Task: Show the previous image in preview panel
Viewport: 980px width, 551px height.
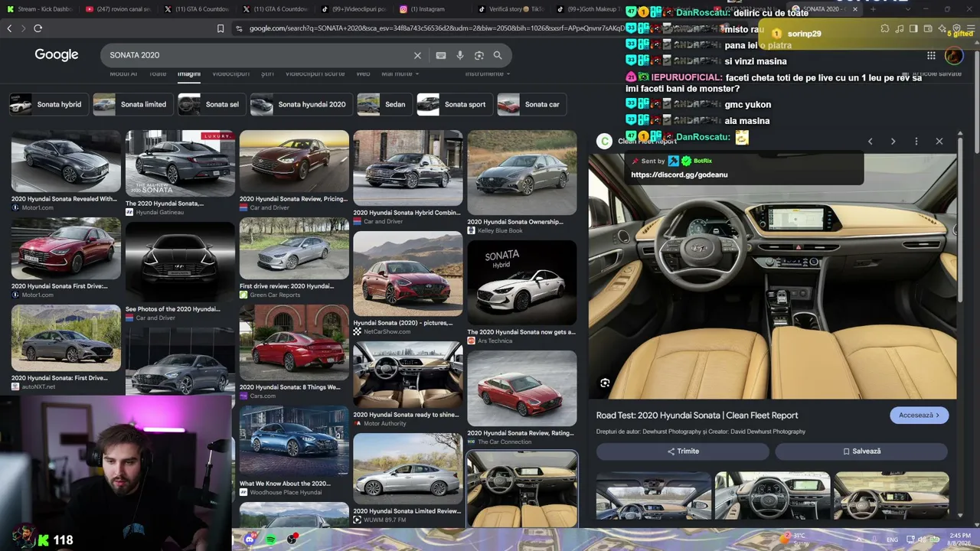Action: tap(870, 142)
